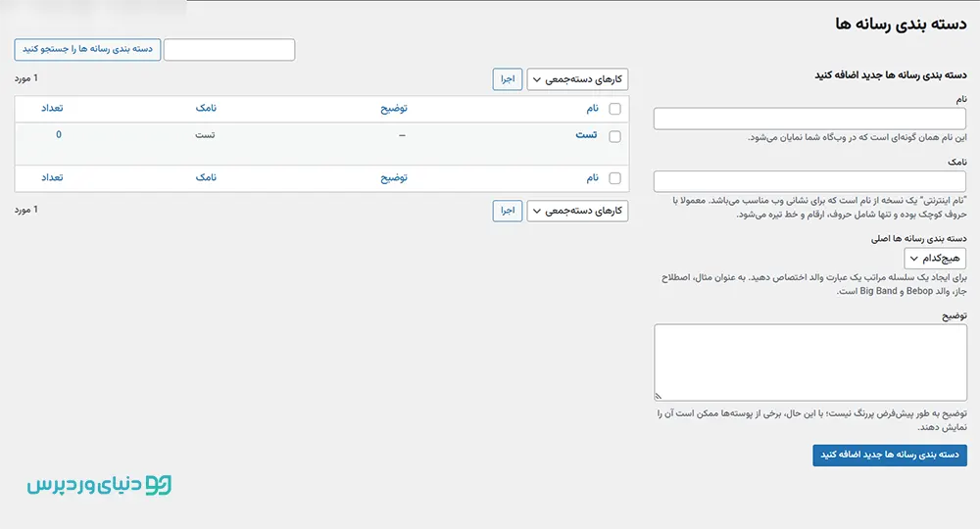Sort by توضیح column in table header
The width and height of the screenshot is (980, 529).
tap(394, 109)
